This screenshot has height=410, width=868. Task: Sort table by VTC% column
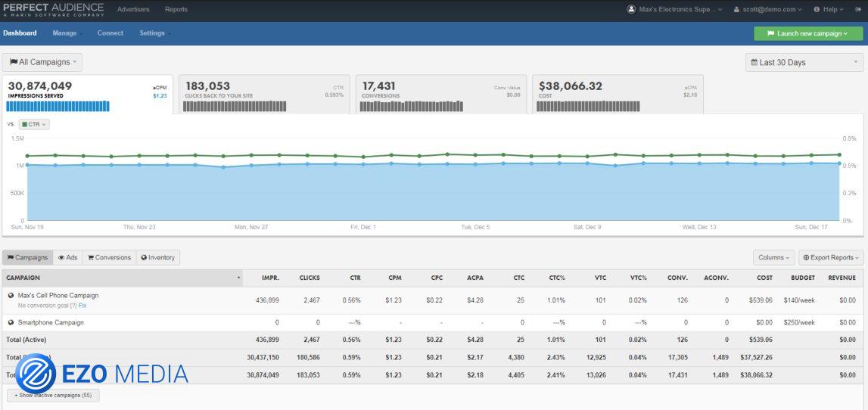[x=638, y=278]
